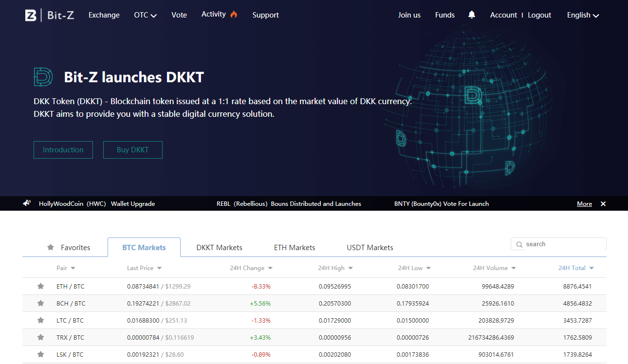Favorite the BCH / BTC pair star
The image size is (628, 364).
point(41,303)
